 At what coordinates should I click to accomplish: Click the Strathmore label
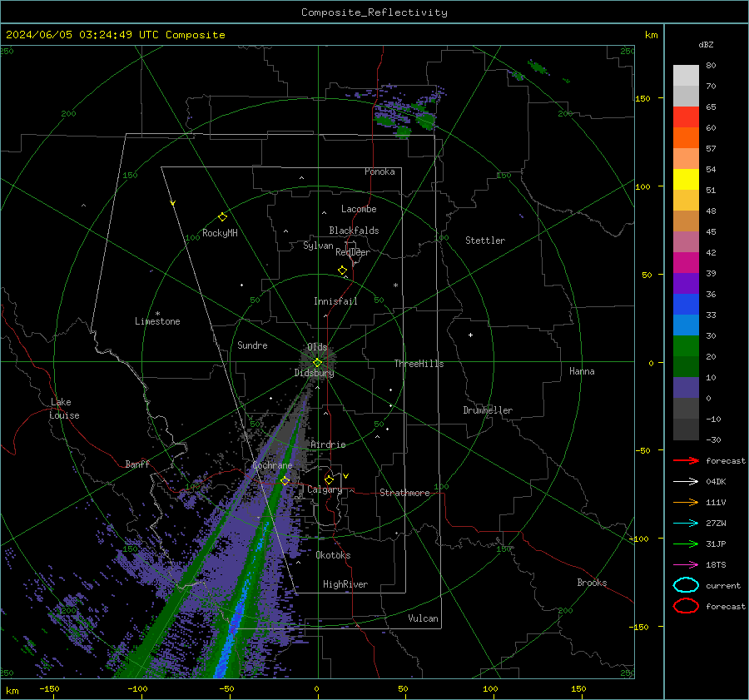(404, 493)
